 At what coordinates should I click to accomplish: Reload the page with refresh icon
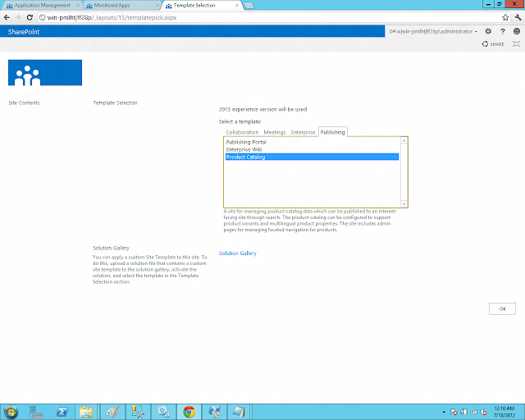click(30, 17)
